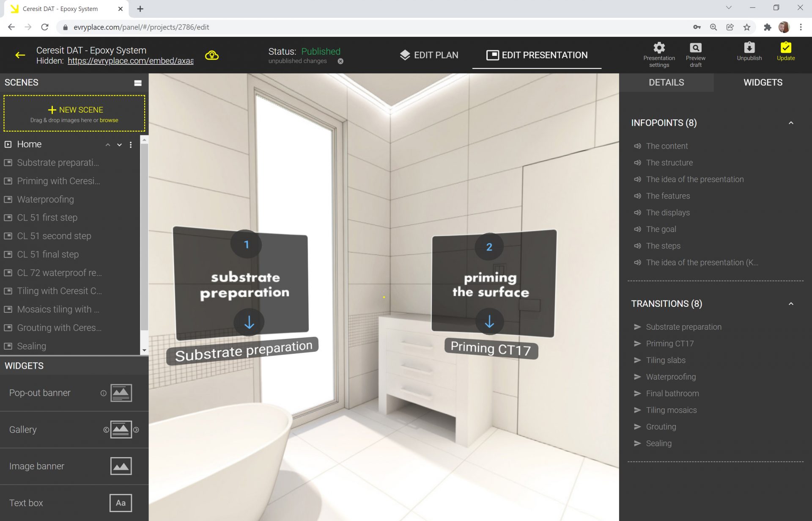Select The content infopoint
Image resolution: width=812 pixels, height=521 pixels.
[667, 146]
